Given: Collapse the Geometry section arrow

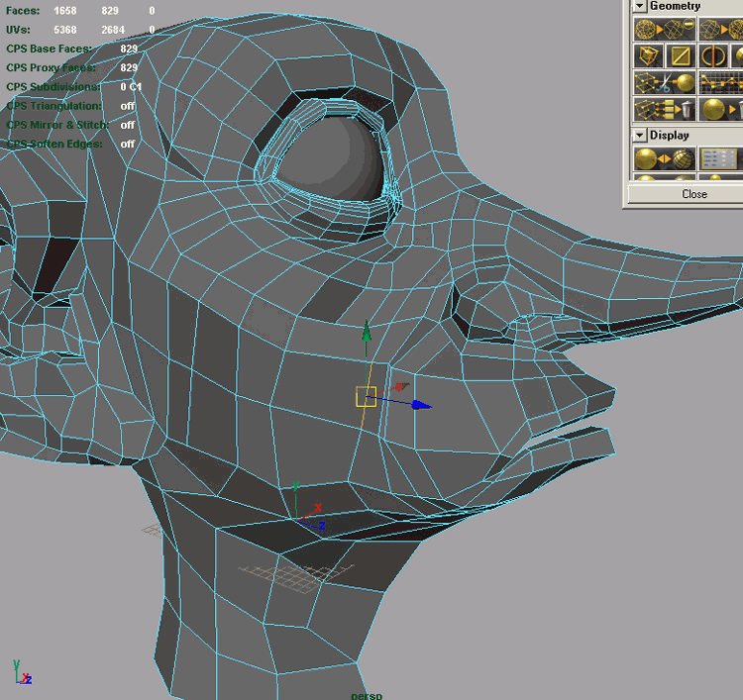Looking at the screenshot, I should (x=639, y=6).
